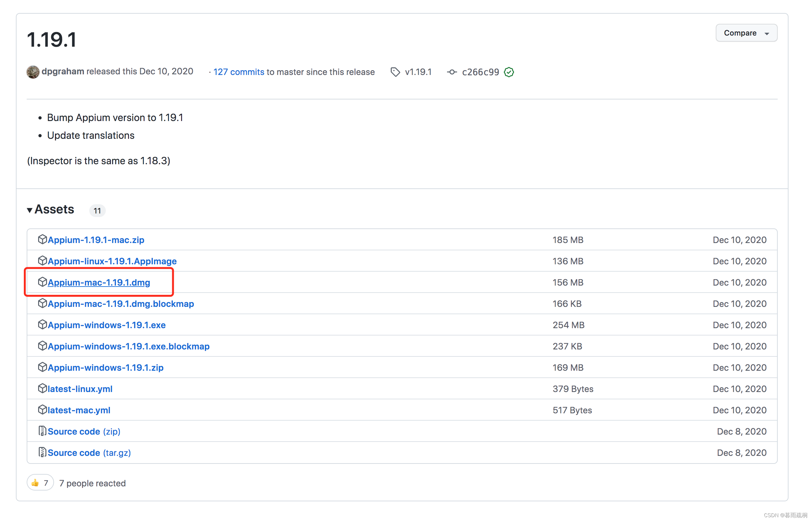
Task: Open dpgraham's profile link
Action: coord(63,71)
